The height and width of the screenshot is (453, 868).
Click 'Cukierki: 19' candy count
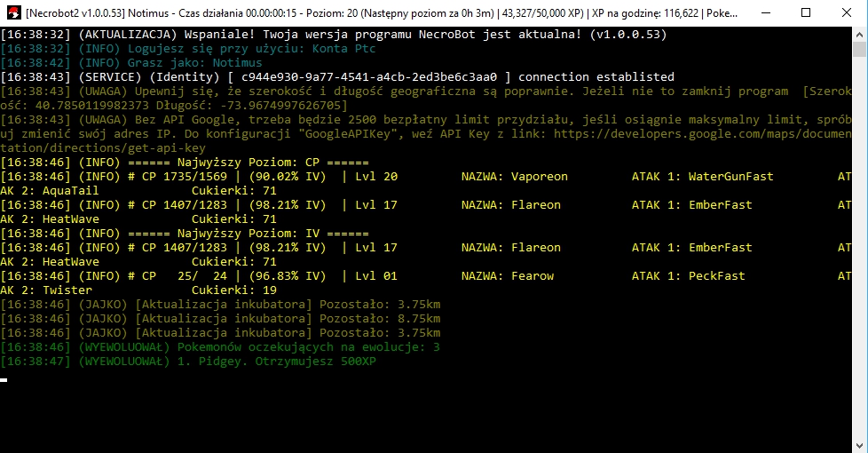click(234, 290)
